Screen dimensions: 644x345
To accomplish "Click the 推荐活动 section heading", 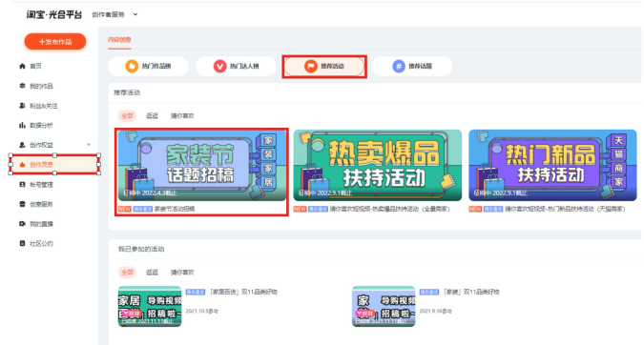I will (x=127, y=92).
